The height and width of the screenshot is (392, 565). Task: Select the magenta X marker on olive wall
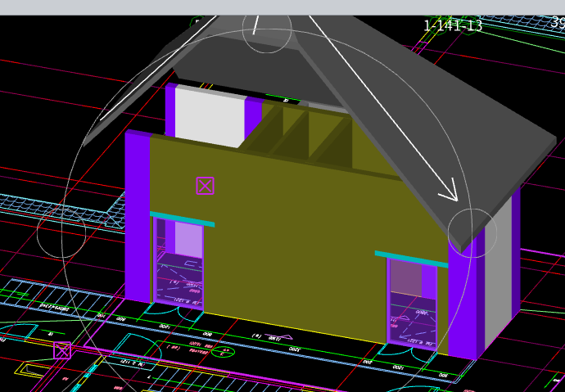[205, 186]
